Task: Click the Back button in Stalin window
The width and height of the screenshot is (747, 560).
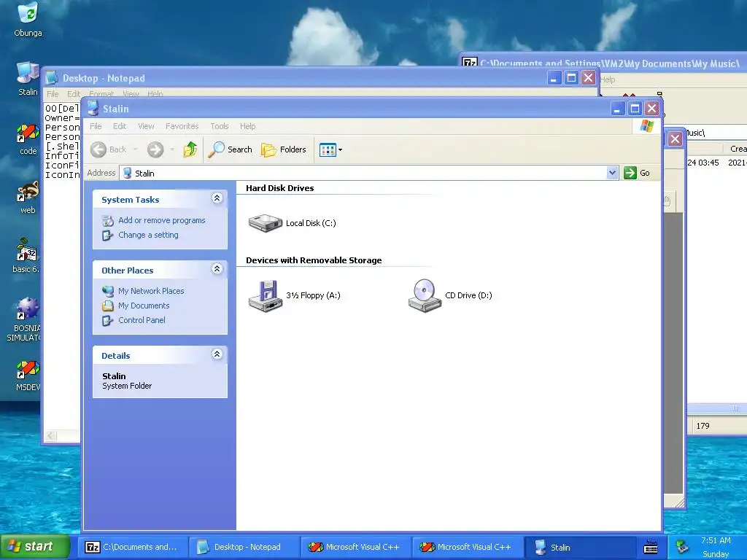Action: click(109, 149)
